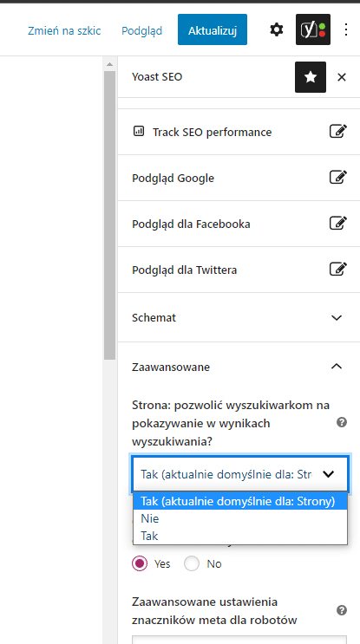Choose Nie from dropdown list
The height and width of the screenshot is (644, 360).
(x=240, y=518)
